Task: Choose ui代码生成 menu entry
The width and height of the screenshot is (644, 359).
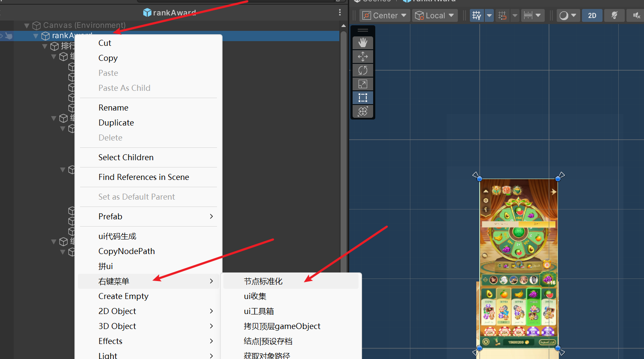Action: tap(148, 236)
